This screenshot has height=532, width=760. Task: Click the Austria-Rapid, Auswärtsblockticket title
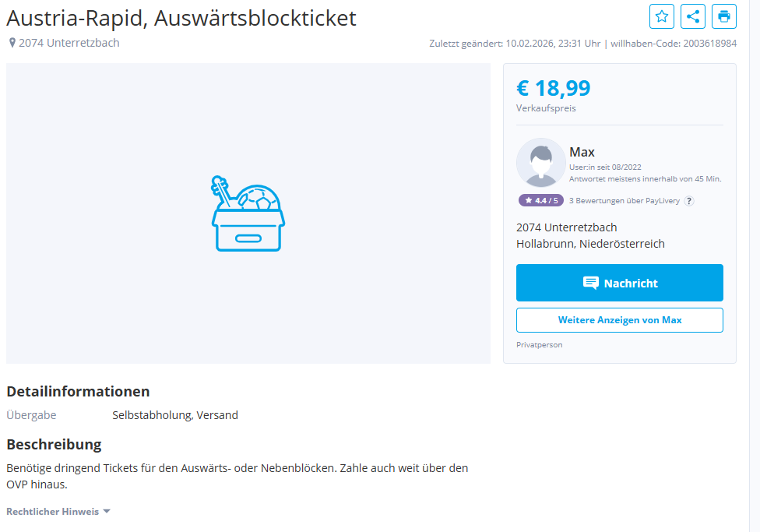(x=181, y=18)
